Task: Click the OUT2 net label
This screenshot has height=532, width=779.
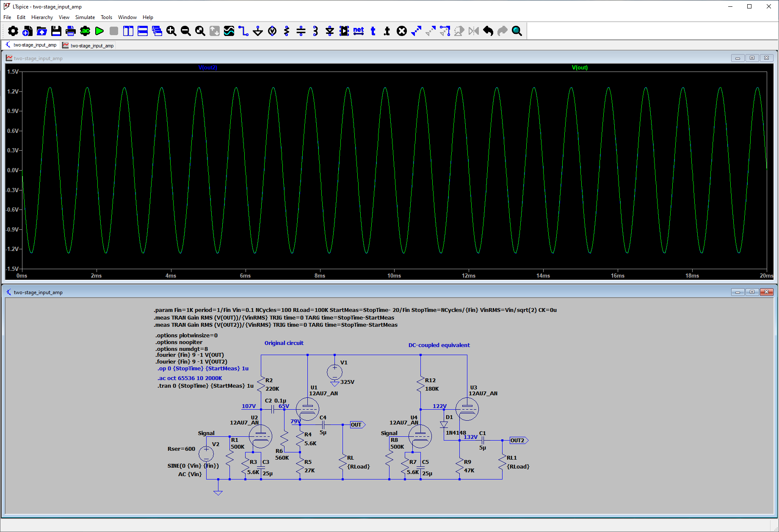Action: pyautogui.click(x=519, y=441)
